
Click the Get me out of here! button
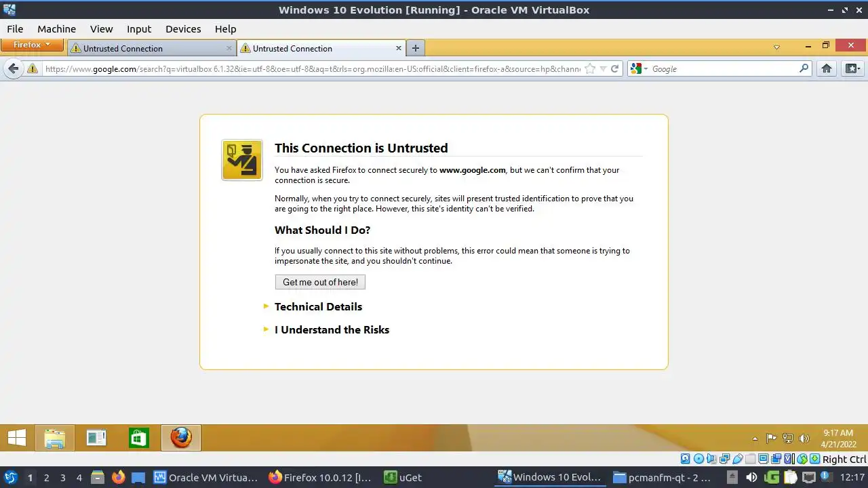click(x=320, y=282)
